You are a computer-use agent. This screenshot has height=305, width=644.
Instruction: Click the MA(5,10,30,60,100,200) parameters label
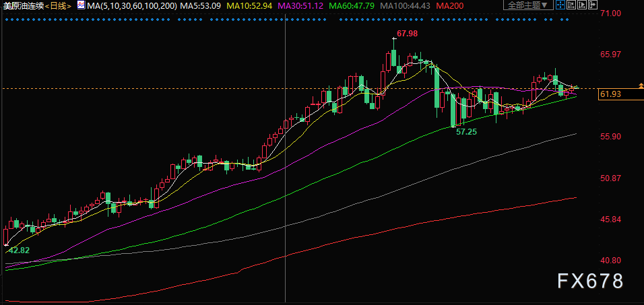(x=132, y=6)
